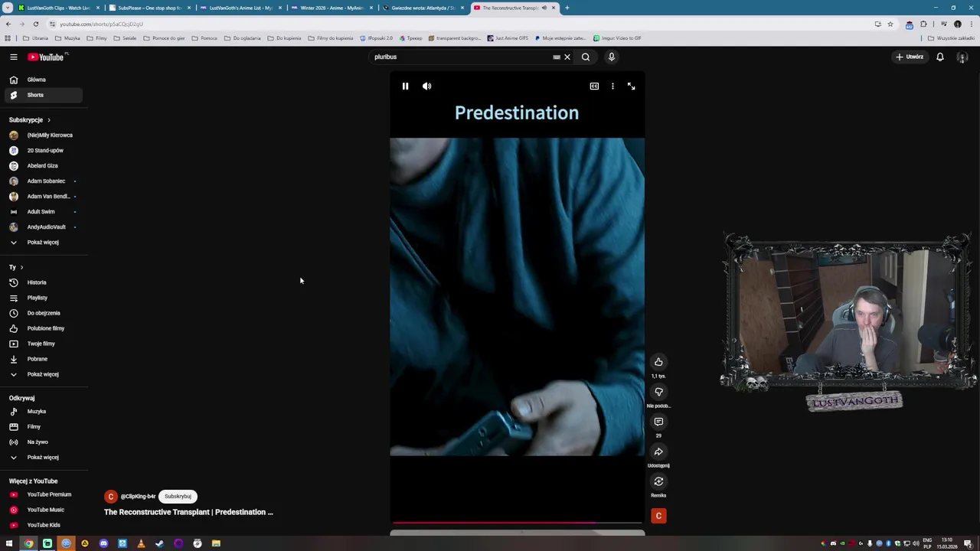Expand Pokaż więcej under Odkrywaj

coord(43,458)
